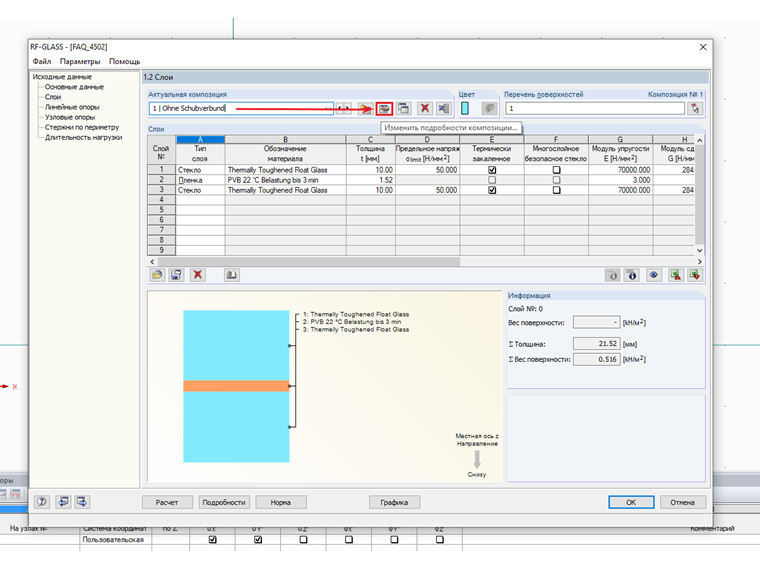The image size is (760, 570).
Task: Click the delete layers red X below table
Action: click(x=198, y=275)
